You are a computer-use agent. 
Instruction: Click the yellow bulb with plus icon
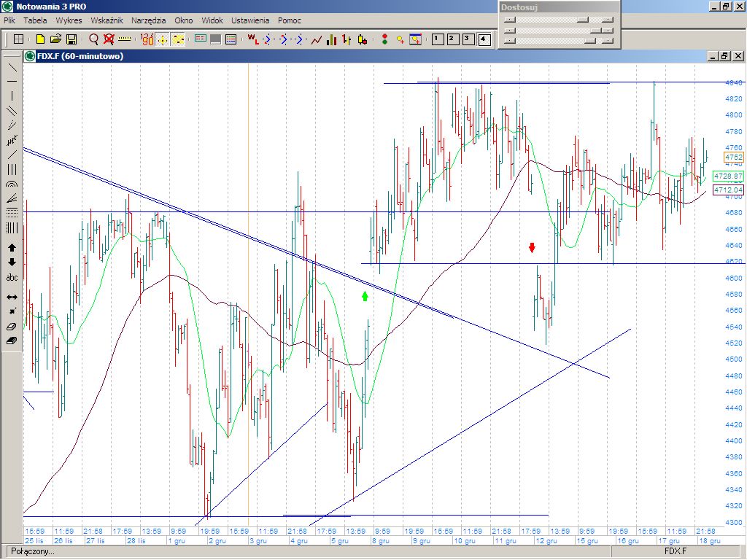(x=400, y=39)
